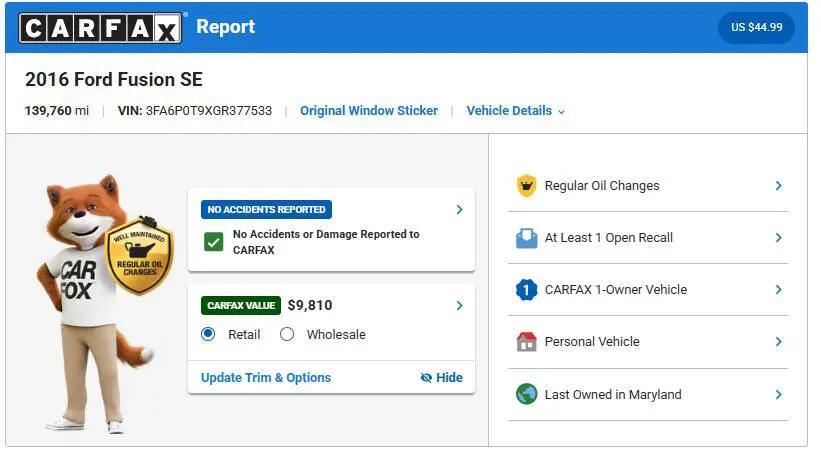
Task: Click the green checkmark for no accidents
Action: (x=213, y=242)
